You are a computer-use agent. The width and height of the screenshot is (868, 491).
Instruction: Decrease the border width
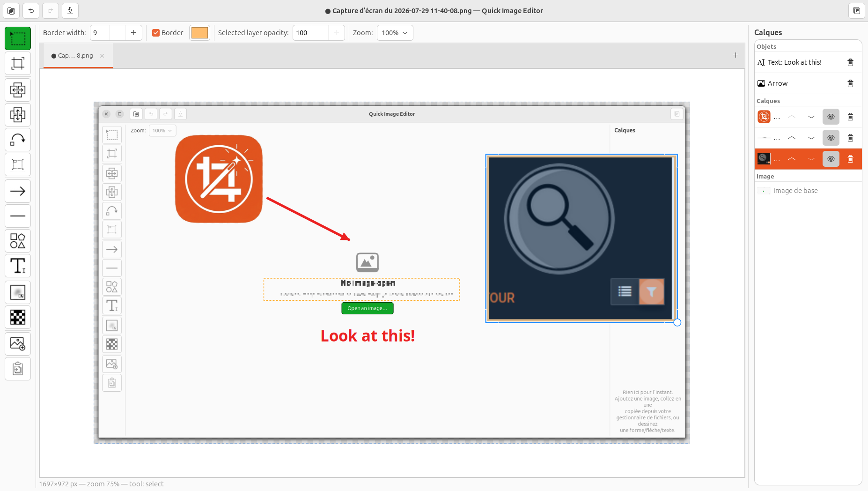tap(118, 33)
